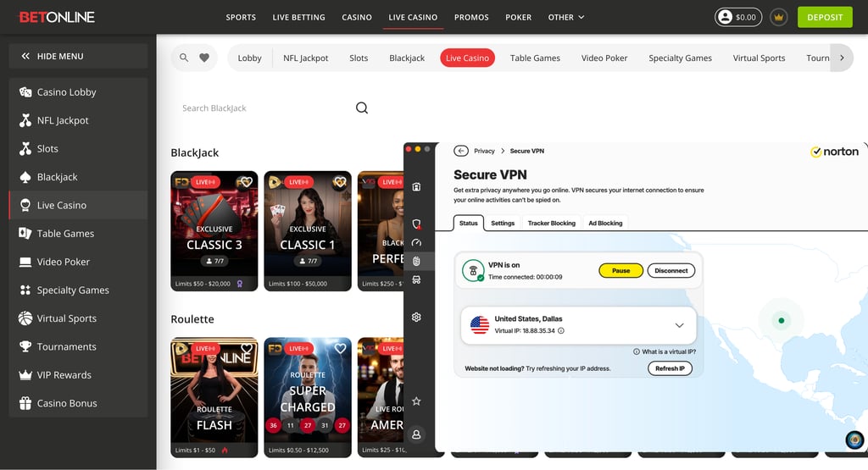Screen dimensions: 868x470
Task: Open Norton account profile icon
Action: tap(416, 434)
